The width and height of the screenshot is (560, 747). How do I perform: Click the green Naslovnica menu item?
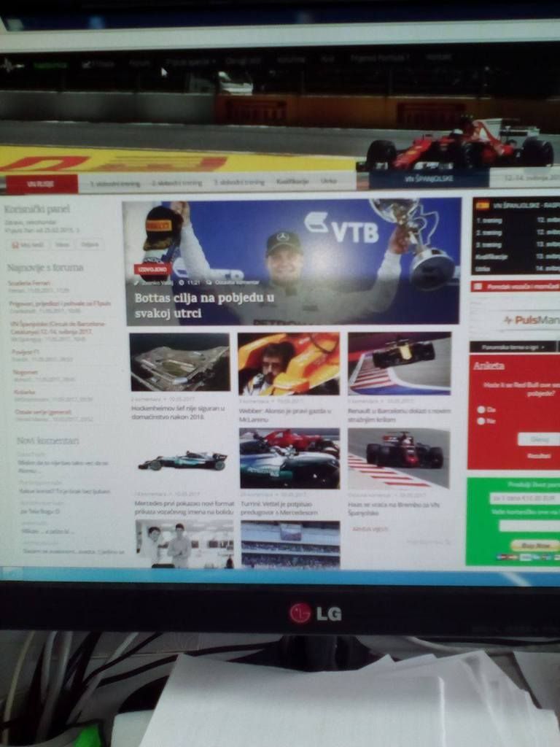coord(50,65)
